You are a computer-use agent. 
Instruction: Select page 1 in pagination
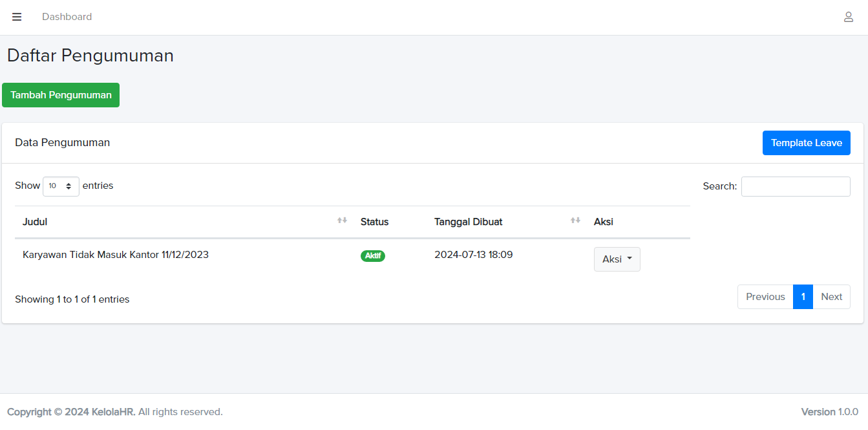coord(803,297)
